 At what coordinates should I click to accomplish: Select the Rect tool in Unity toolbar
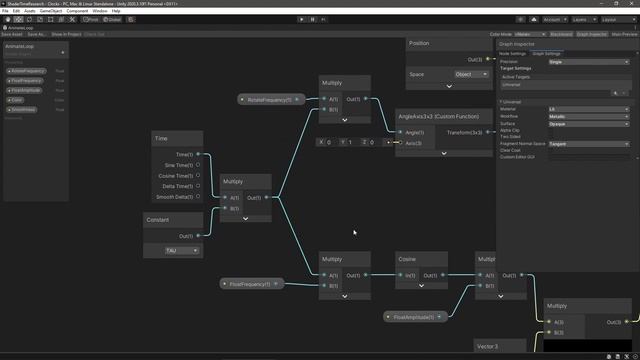(x=51, y=20)
